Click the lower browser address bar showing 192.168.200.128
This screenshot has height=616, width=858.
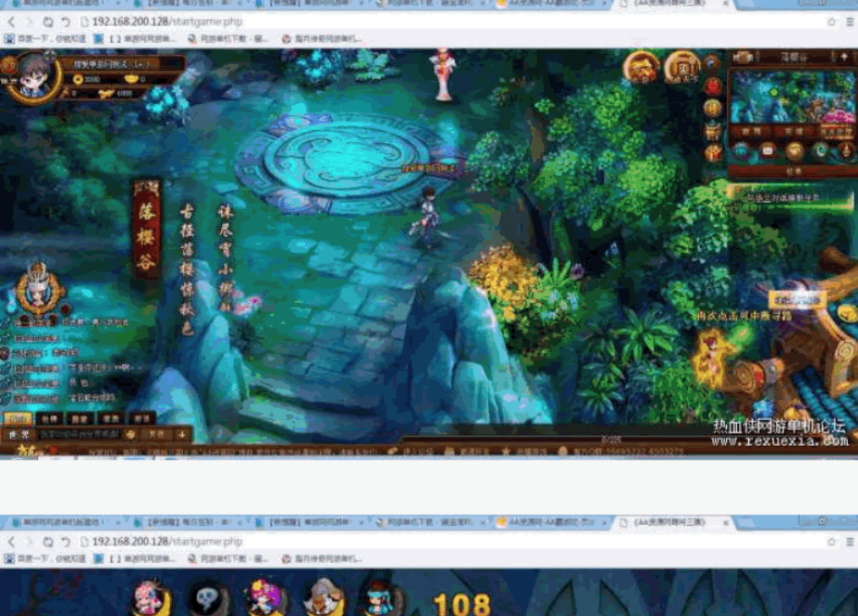click(167, 542)
